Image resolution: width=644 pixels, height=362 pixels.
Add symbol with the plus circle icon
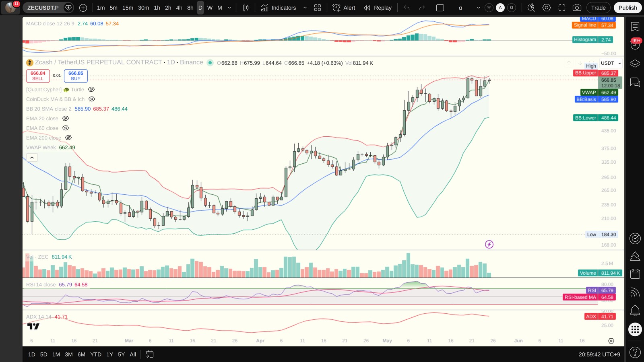point(83,8)
